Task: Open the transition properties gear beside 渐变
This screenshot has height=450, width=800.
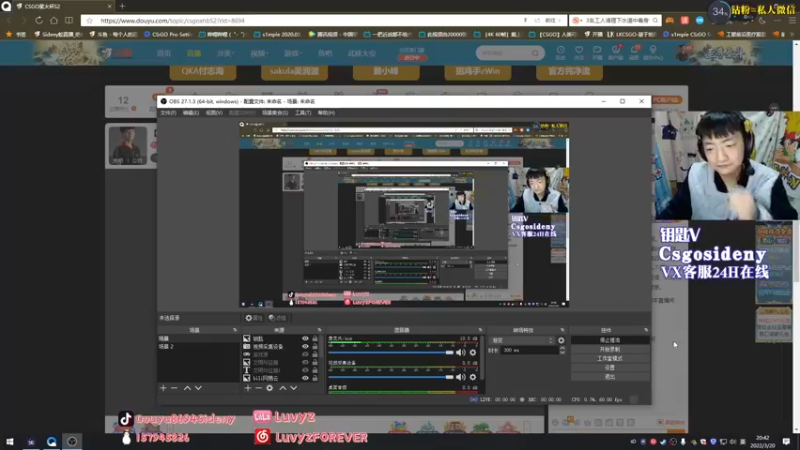Action: coord(561,340)
